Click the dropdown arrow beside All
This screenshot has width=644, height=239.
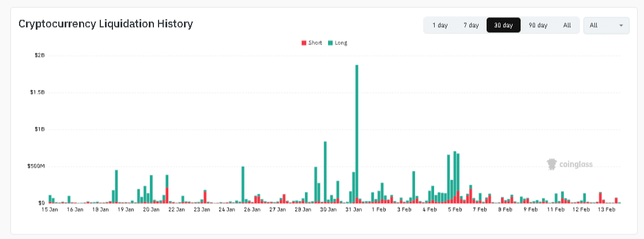pos(621,25)
